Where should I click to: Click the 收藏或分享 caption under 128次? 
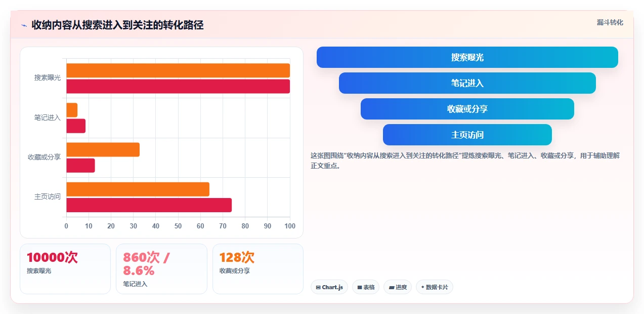point(235,271)
